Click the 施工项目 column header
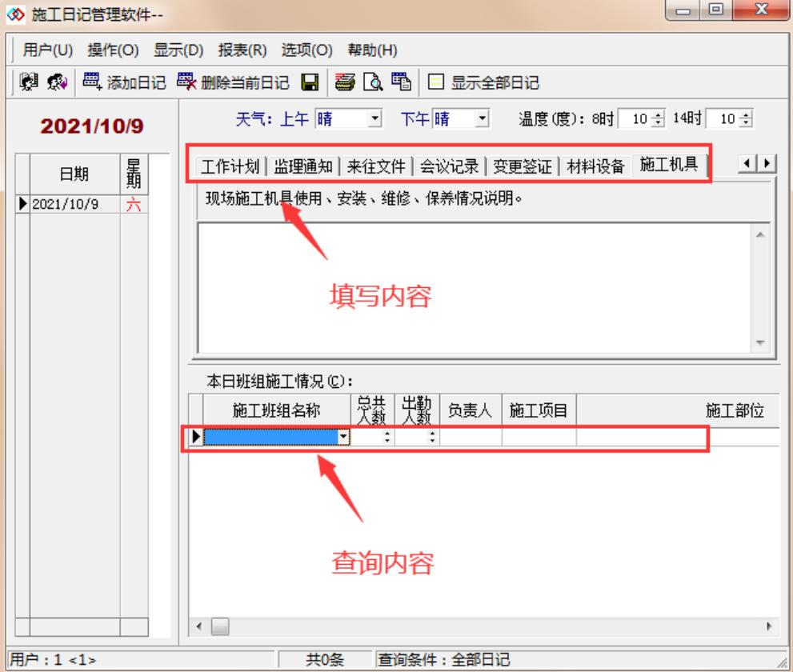The height and width of the screenshot is (672, 793). (539, 410)
